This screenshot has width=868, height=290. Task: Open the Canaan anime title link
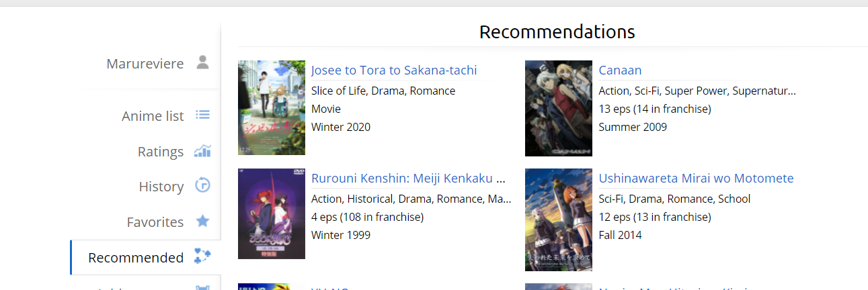620,70
